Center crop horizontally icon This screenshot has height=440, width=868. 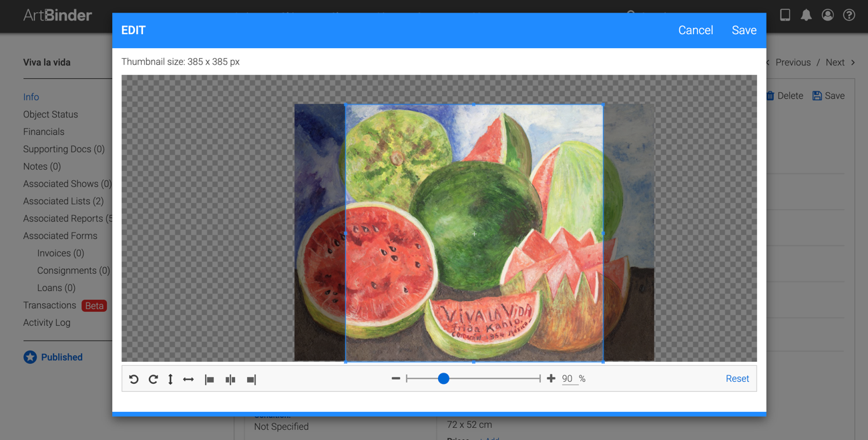point(230,379)
